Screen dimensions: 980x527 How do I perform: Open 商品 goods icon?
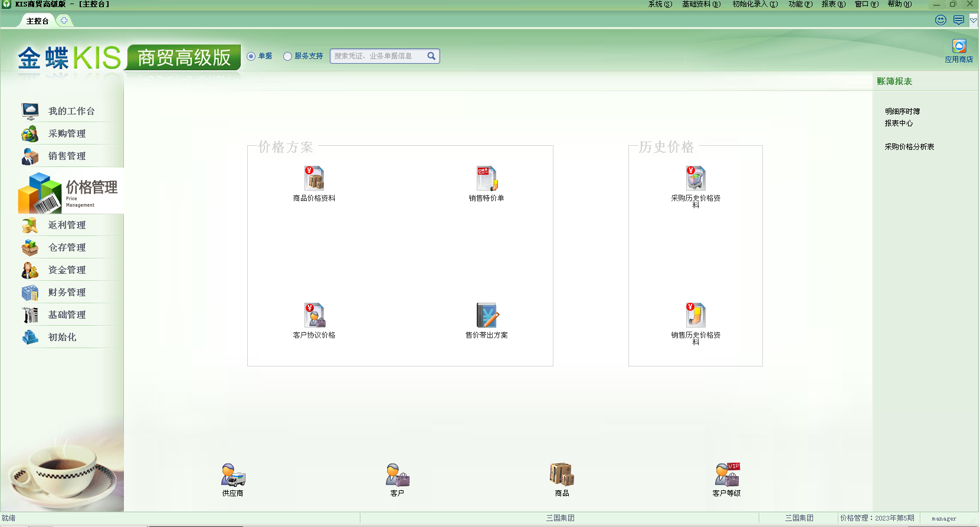point(562,475)
